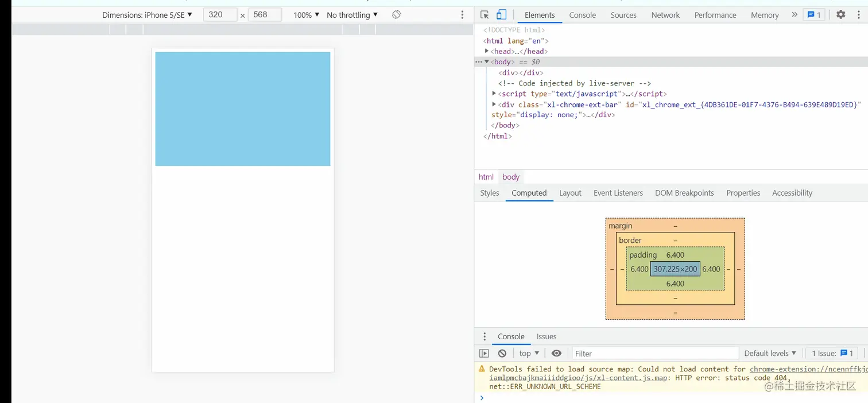Open DevTools settings gear icon
868x403 pixels.
(840, 15)
